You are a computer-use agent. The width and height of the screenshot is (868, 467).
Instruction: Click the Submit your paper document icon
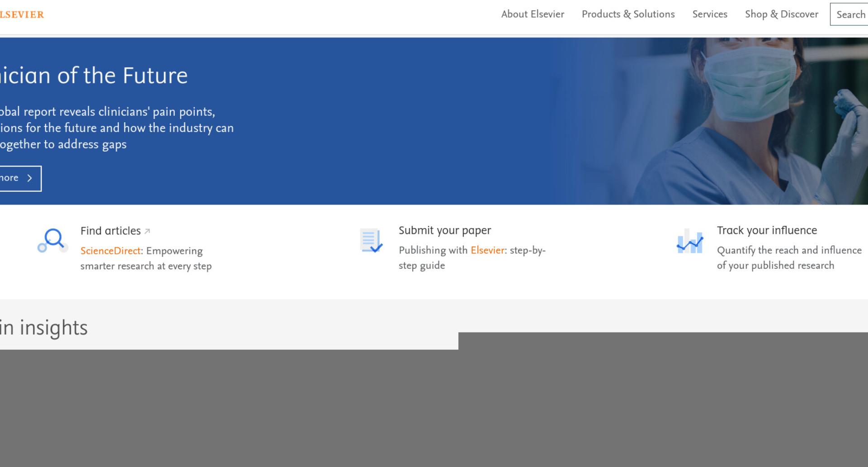[x=371, y=240]
